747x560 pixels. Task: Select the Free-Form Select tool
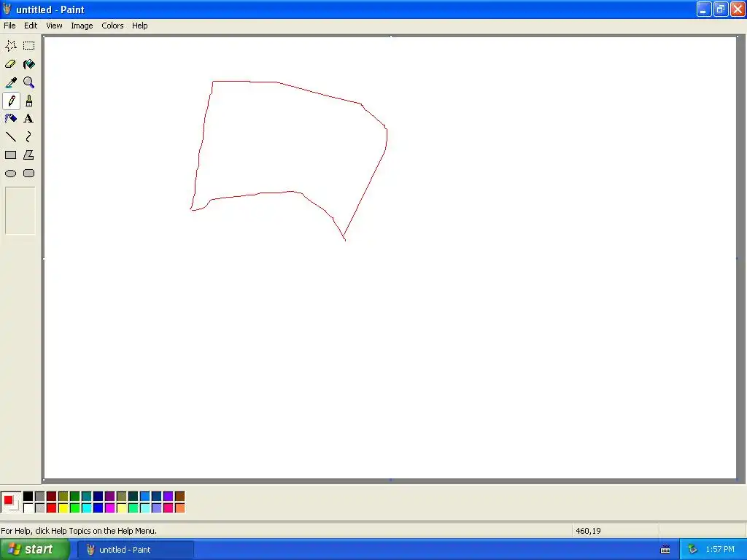point(10,46)
